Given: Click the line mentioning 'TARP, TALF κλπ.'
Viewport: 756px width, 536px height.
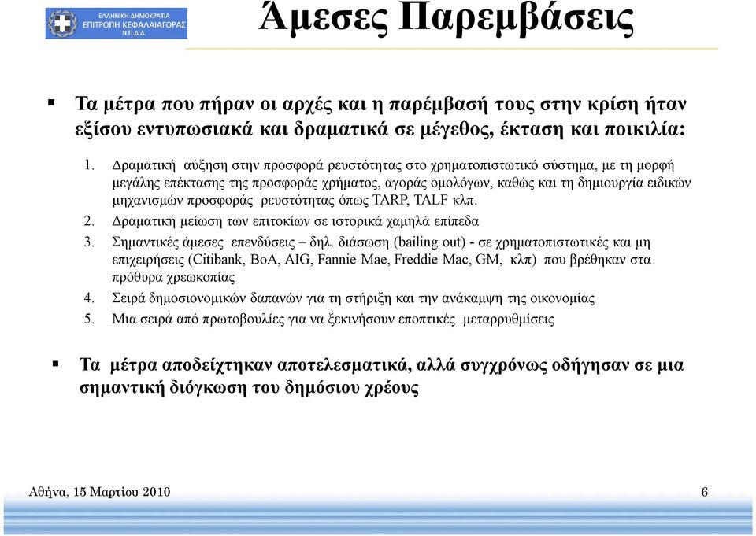Looking at the screenshot, I should point(294,201).
